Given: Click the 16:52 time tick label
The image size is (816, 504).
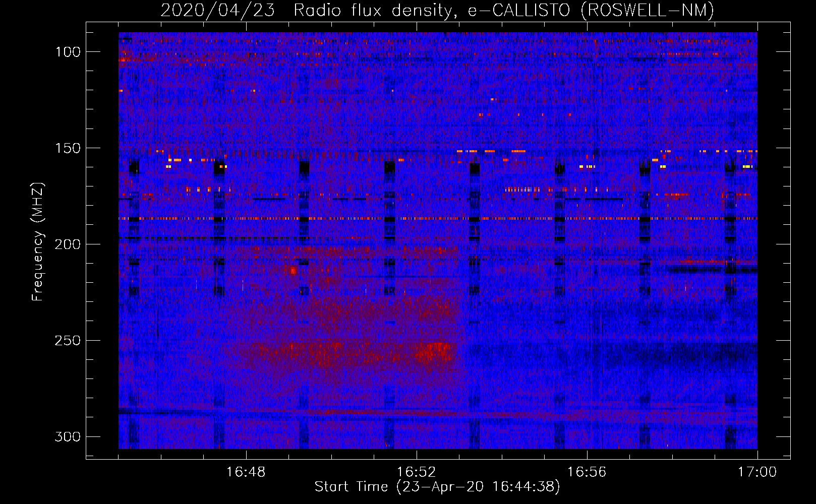Looking at the screenshot, I should click(417, 472).
